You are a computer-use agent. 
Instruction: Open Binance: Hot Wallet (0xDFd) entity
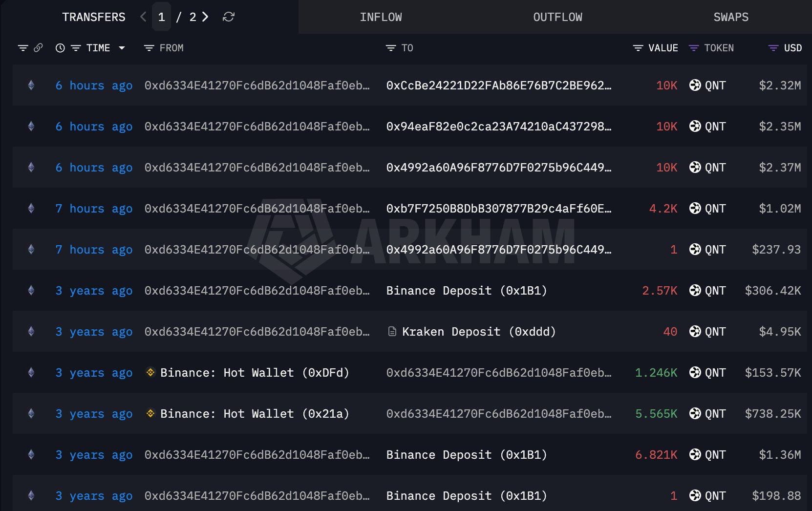255,373
